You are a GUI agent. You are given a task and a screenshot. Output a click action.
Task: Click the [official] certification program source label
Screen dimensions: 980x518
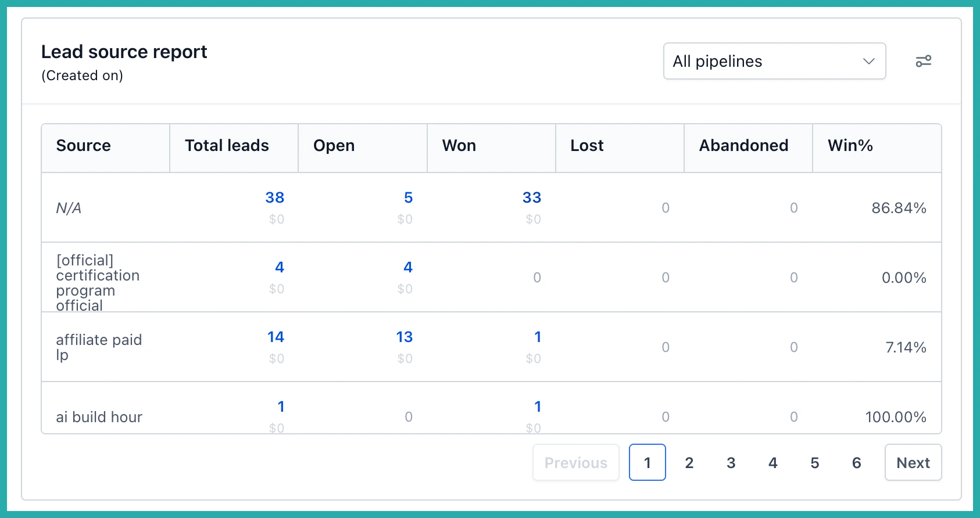click(x=98, y=283)
